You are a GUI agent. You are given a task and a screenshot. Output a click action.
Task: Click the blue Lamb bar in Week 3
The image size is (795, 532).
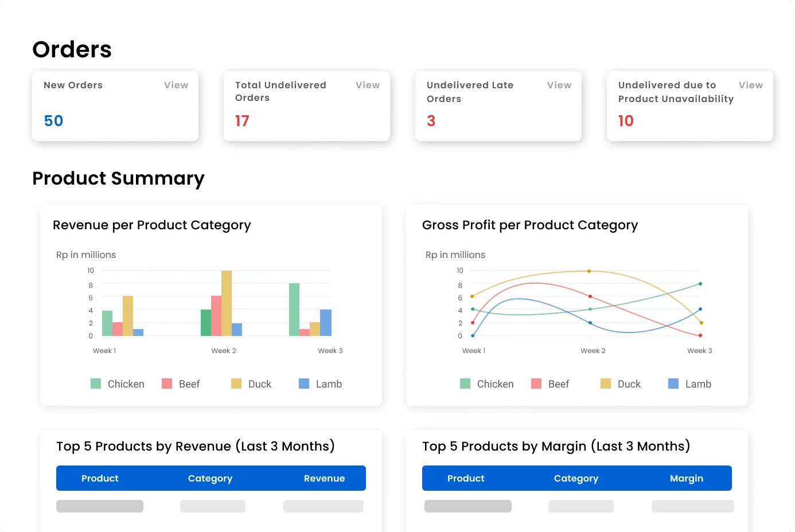(326, 323)
